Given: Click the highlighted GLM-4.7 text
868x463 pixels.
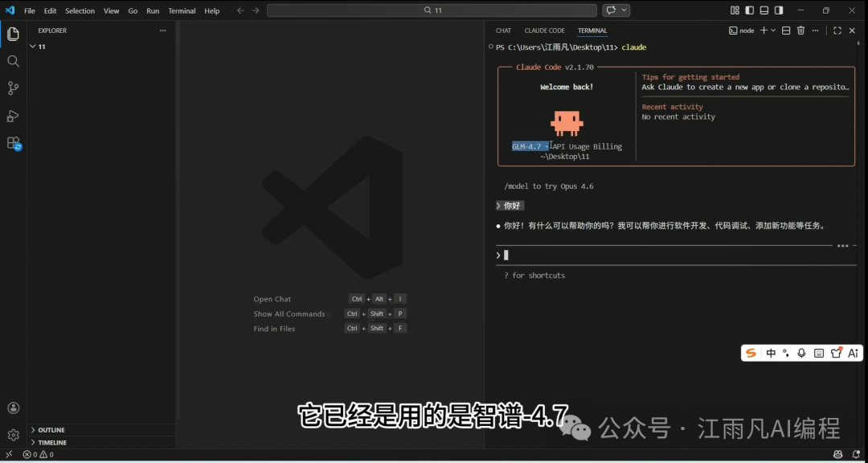Looking at the screenshot, I should coord(530,146).
